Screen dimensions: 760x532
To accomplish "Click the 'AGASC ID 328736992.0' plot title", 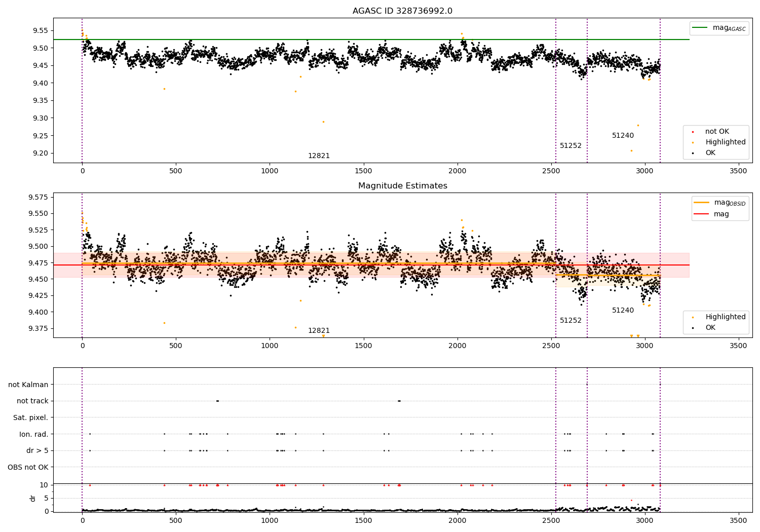I will click(x=402, y=11).
